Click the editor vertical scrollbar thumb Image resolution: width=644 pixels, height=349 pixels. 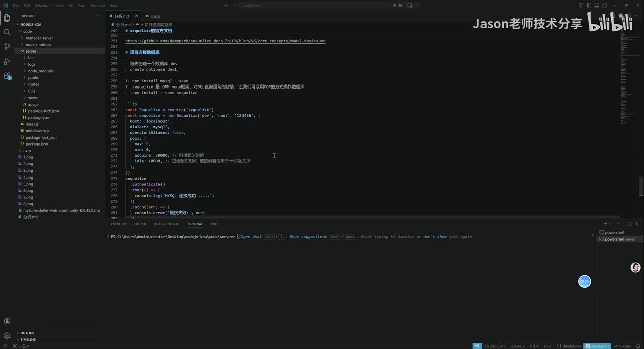pyautogui.click(x=641, y=187)
